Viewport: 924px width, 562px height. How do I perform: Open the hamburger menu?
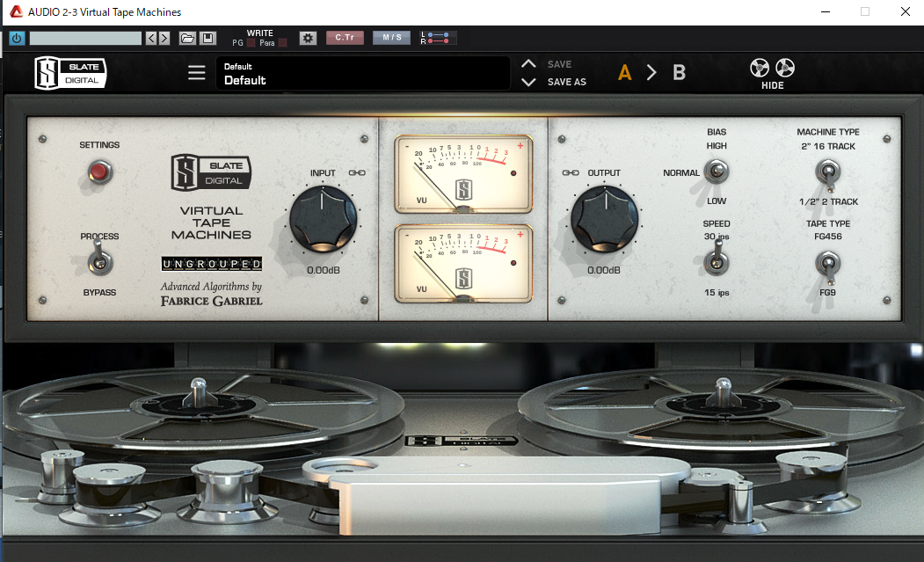click(197, 72)
